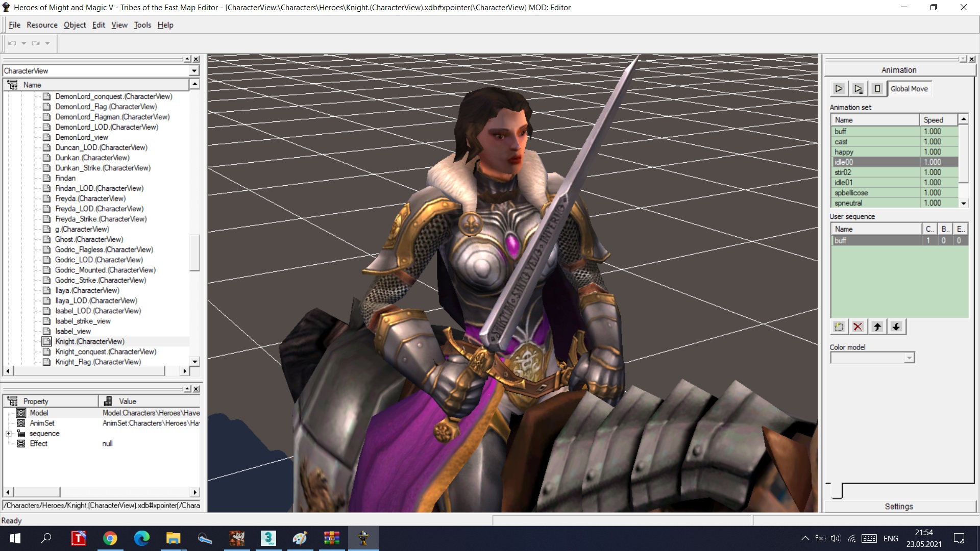Open the WinRAR taskbar icon
This screenshot has width=980, height=551.
[x=332, y=538]
